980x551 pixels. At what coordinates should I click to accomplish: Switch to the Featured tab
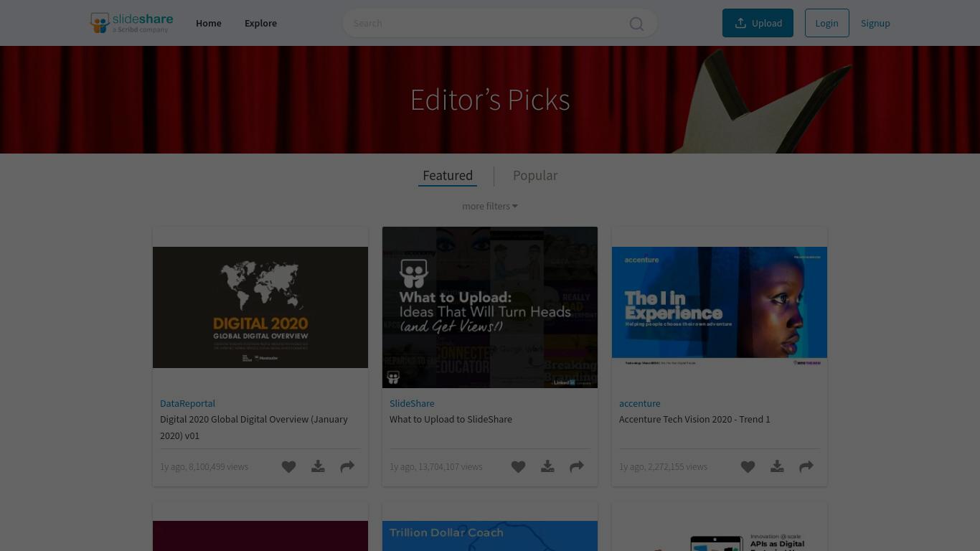(448, 176)
